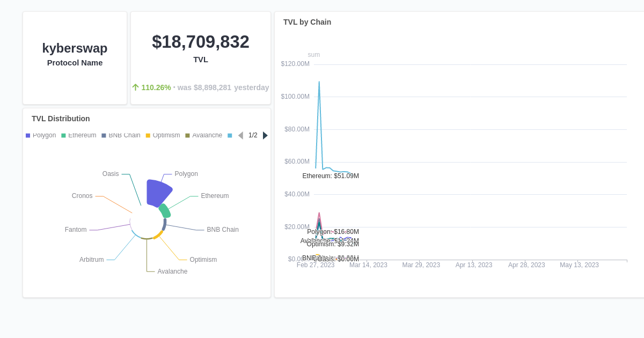Toggle the Polygon series in the legend
The width and height of the screenshot is (644, 338).
(45, 135)
